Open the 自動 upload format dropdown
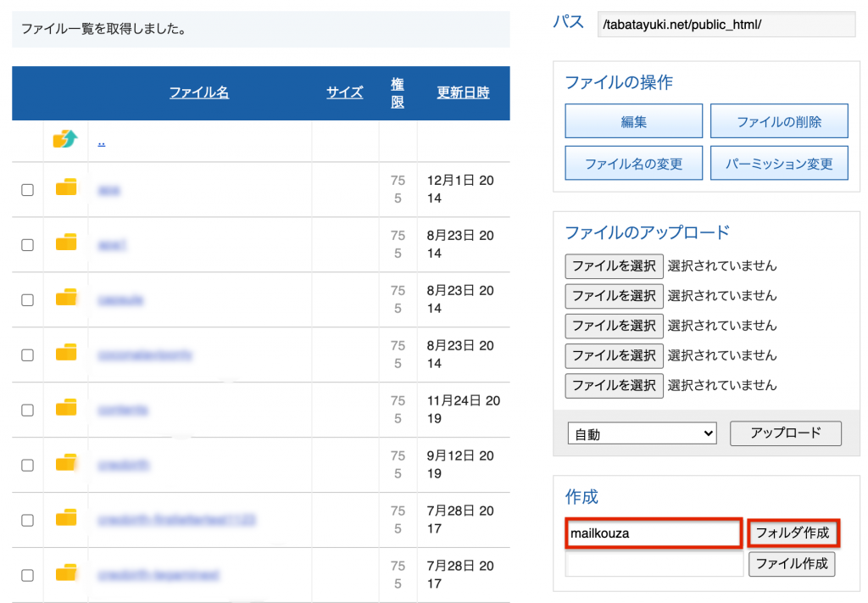This screenshot has height=603, width=868. pos(642,433)
